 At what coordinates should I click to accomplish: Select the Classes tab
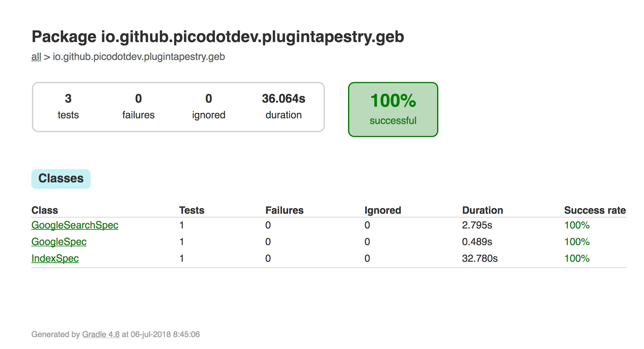pos(61,179)
